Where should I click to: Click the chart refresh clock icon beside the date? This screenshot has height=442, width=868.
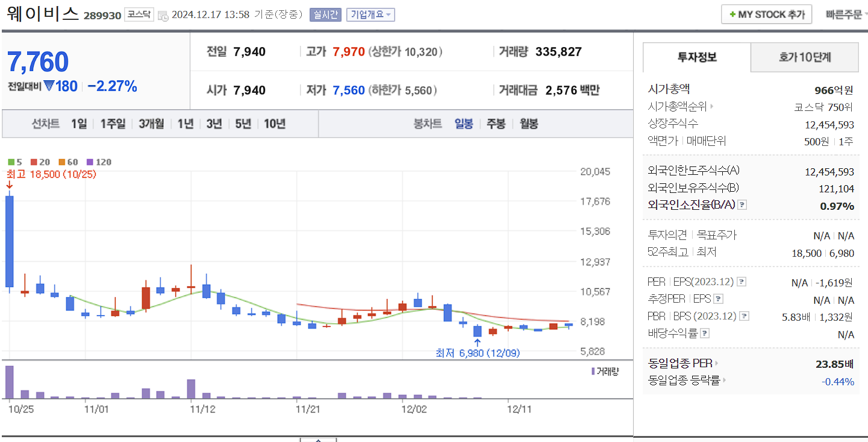coord(163,14)
